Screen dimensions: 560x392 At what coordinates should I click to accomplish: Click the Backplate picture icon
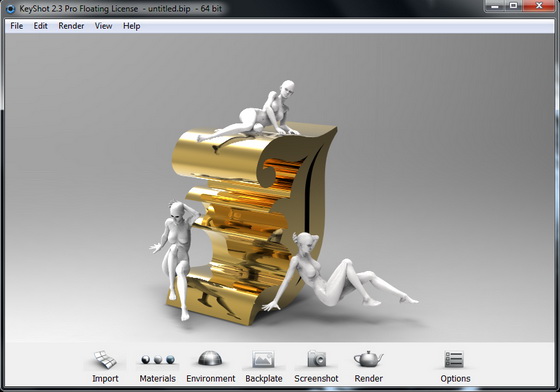[x=263, y=359]
